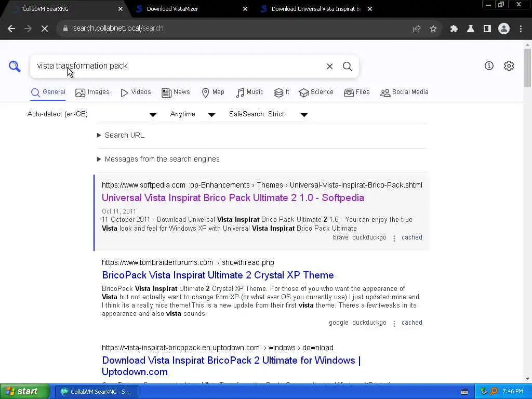Switch to the Social Media category

tap(404, 92)
